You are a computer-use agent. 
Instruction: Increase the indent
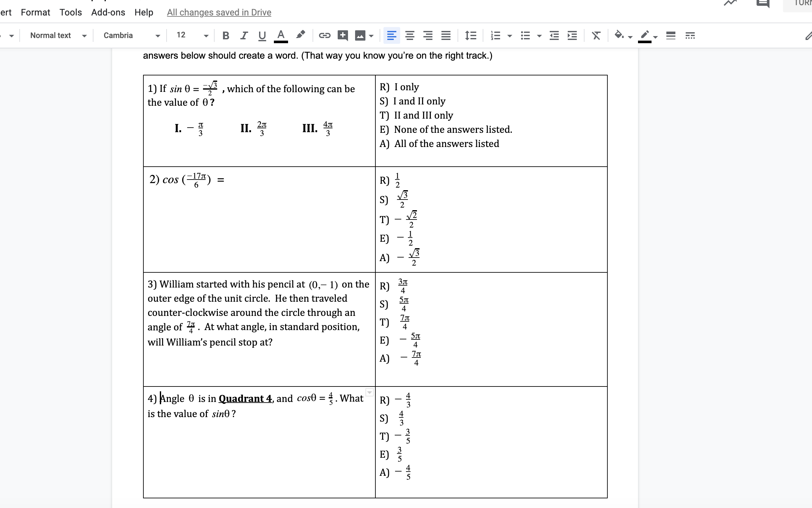click(572, 35)
